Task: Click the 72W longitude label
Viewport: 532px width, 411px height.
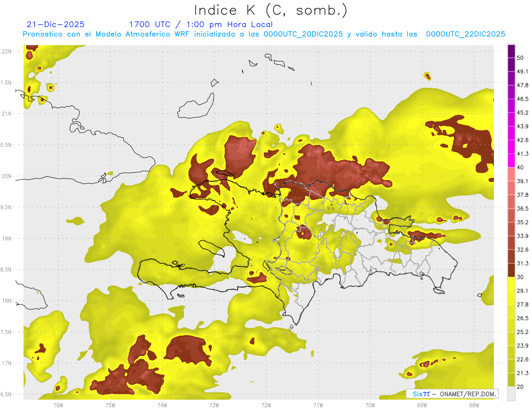Action: click(x=266, y=405)
